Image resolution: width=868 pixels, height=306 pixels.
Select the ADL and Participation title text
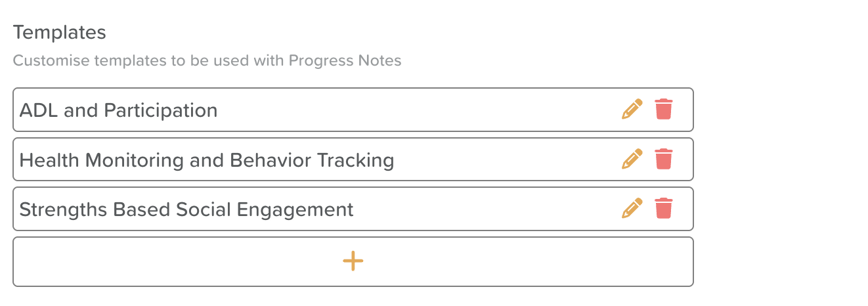118,110
